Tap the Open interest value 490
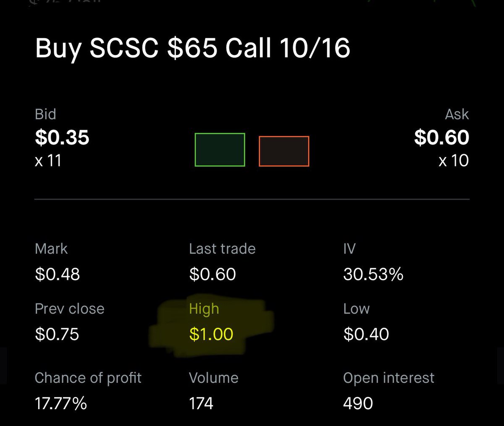Viewport: 504px width, 426px height. click(x=358, y=403)
